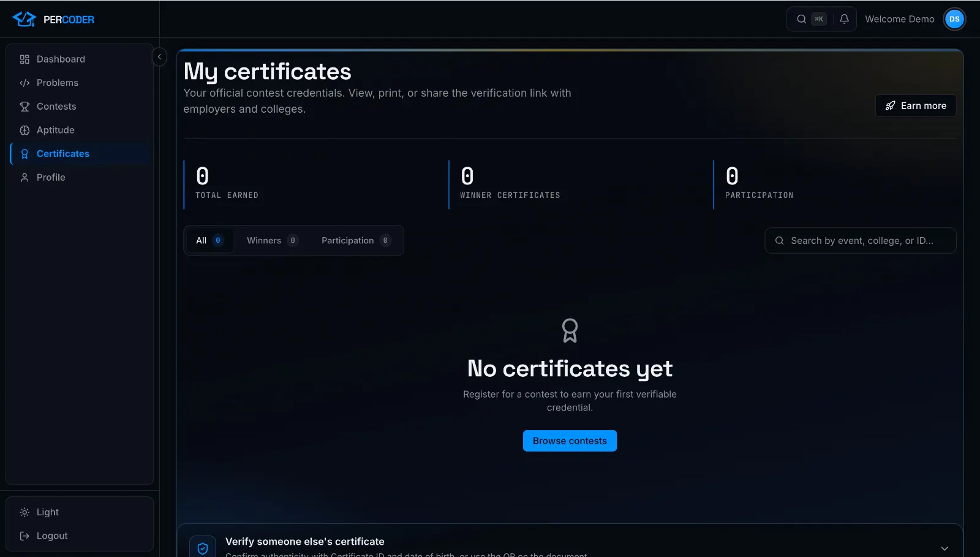This screenshot has height=557, width=980.
Task: Log out of the account
Action: click(x=80, y=536)
